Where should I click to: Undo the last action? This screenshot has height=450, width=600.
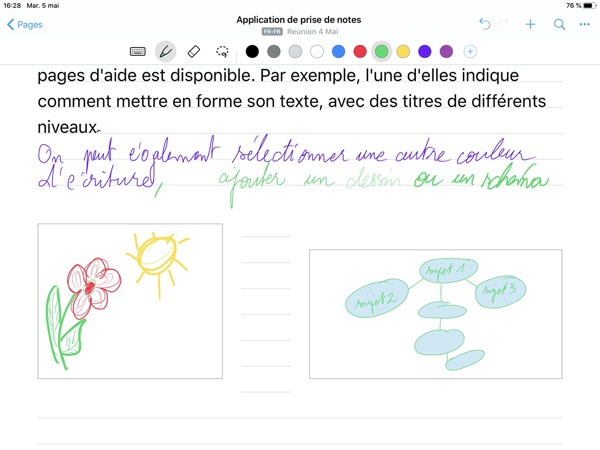coord(485,24)
